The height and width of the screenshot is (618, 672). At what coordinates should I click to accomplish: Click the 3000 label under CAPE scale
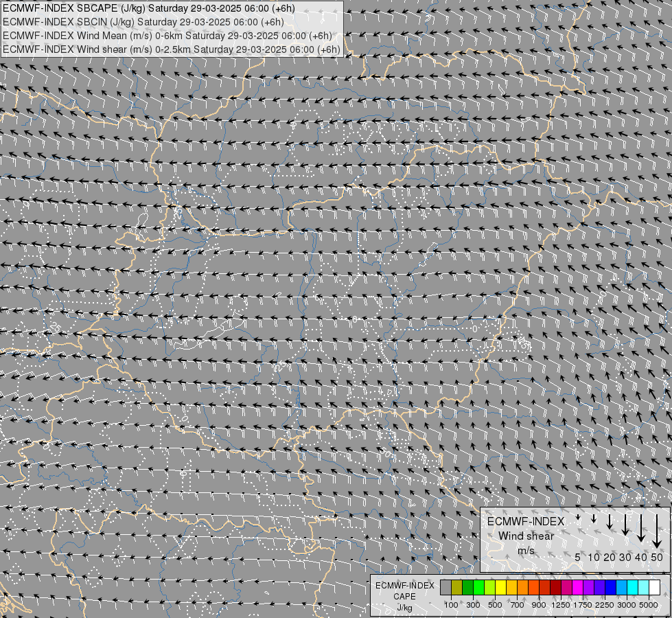tap(627, 605)
